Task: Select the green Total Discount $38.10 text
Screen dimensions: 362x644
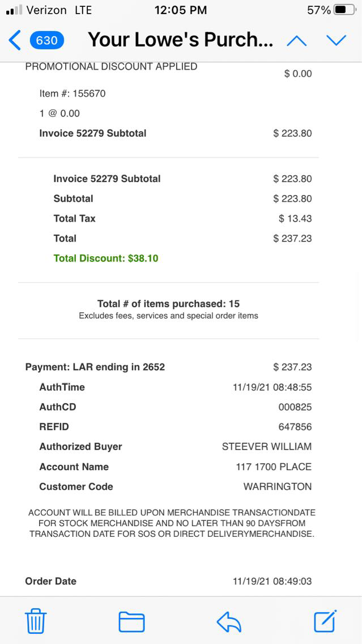Action: coord(106,259)
